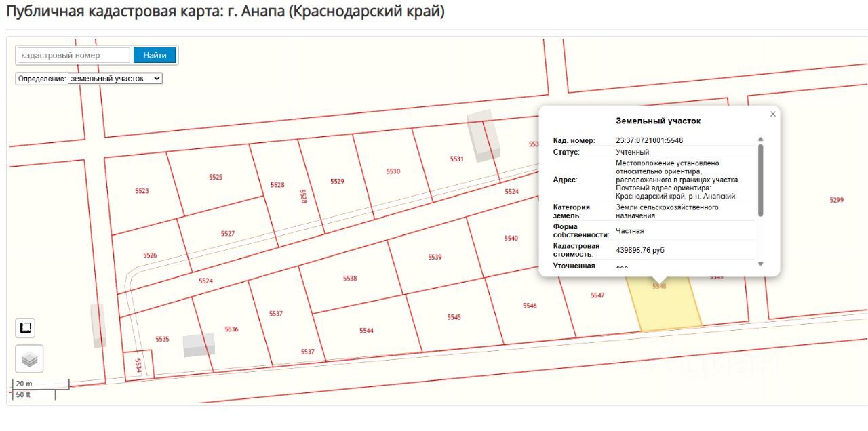
Task: Close the Земельный участок popup
Action: point(772,115)
